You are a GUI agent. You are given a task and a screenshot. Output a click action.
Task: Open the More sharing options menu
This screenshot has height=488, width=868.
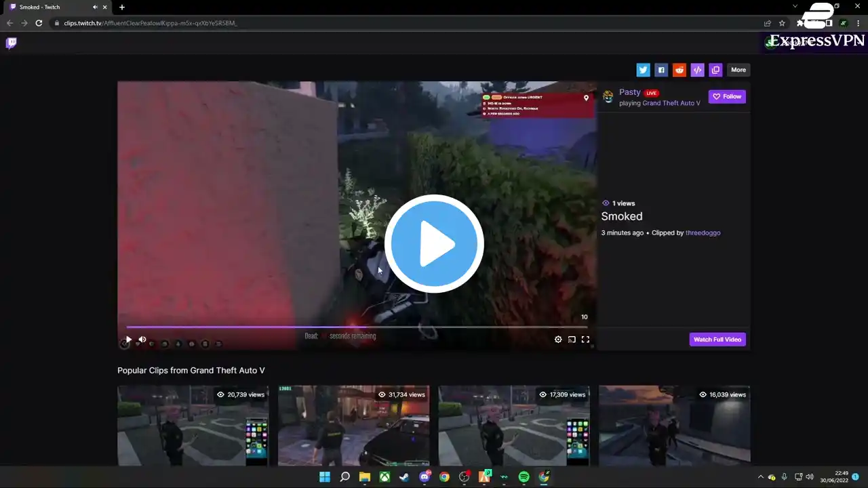738,70
